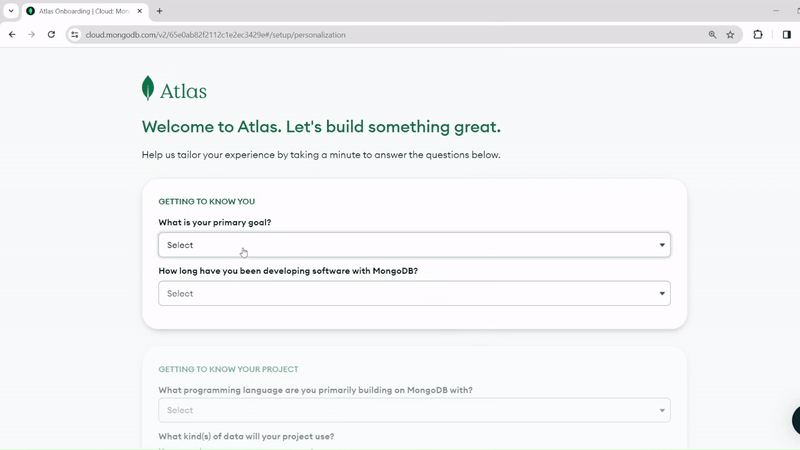The width and height of the screenshot is (800, 450).
Task: Reload the page with the refresh icon
Action: (51, 35)
